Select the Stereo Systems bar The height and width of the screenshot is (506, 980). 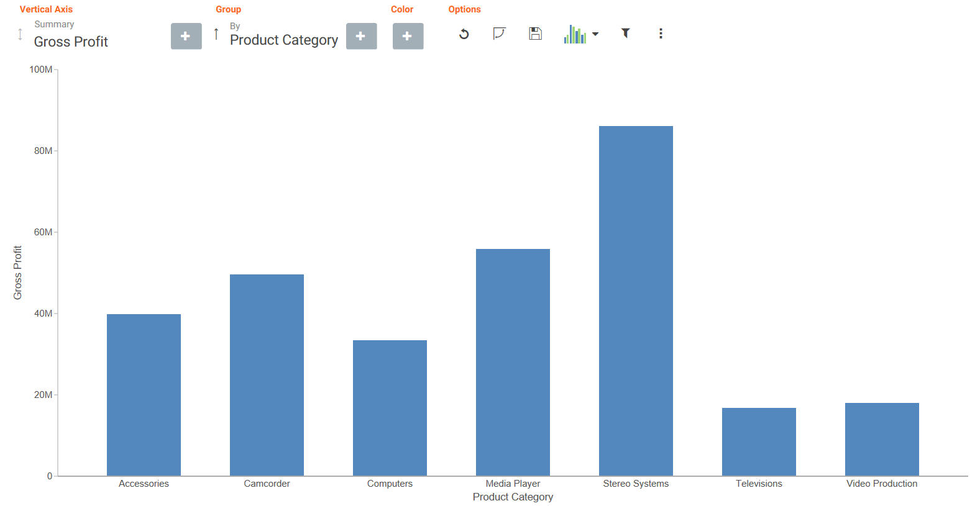pyautogui.click(x=636, y=301)
